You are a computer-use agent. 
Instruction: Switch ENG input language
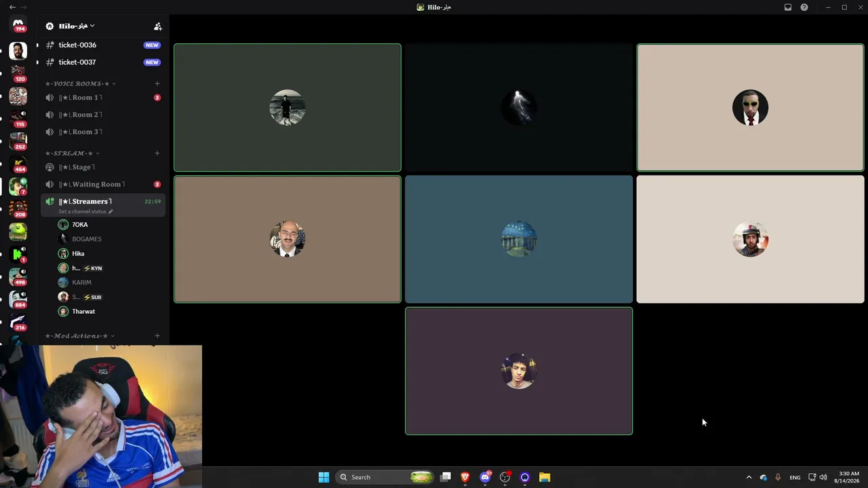coord(795,477)
